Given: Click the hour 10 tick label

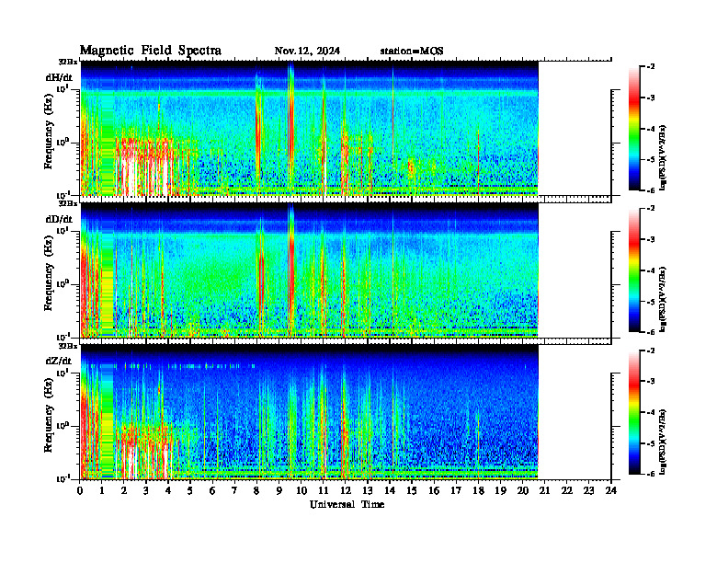Looking at the screenshot, I should click(x=301, y=490).
